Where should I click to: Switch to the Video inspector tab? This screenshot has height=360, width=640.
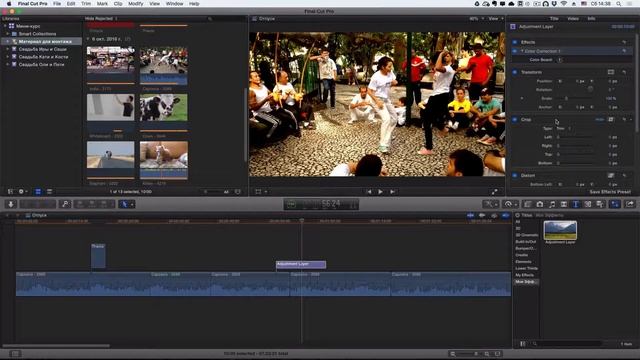point(573,19)
